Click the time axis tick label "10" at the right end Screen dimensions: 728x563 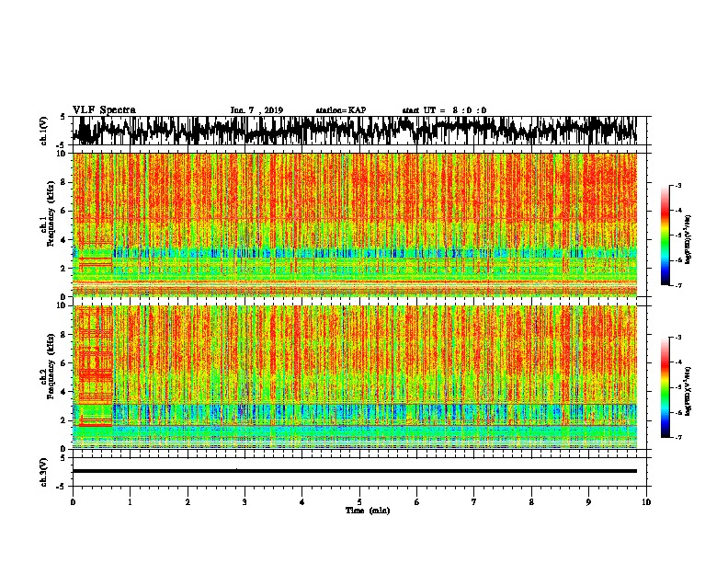click(646, 502)
